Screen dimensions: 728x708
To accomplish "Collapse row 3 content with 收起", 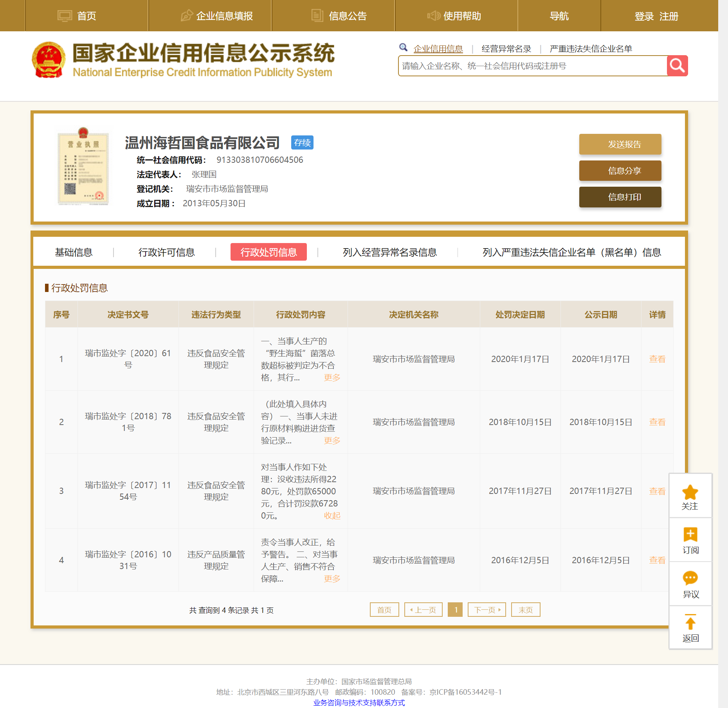I will coord(332,516).
